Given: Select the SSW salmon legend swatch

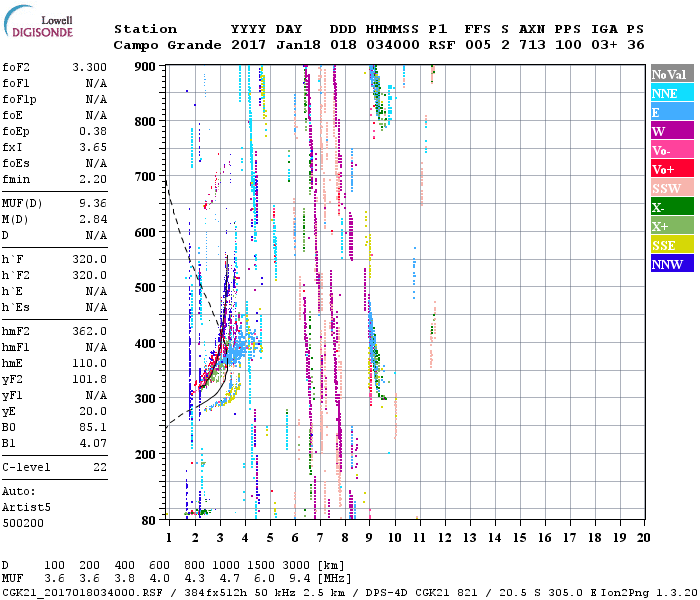Looking at the screenshot, I should 672,188.
